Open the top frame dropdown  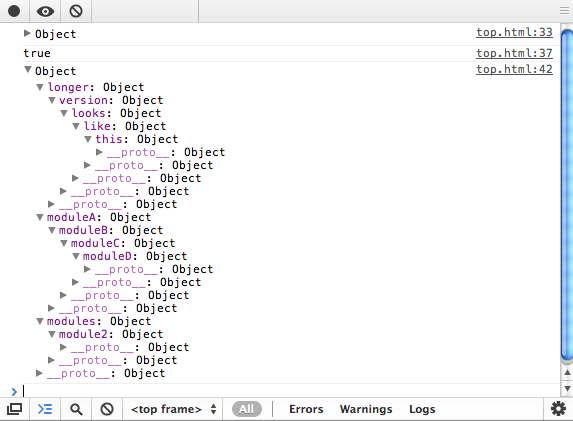pyautogui.click(x=174, y=409)
